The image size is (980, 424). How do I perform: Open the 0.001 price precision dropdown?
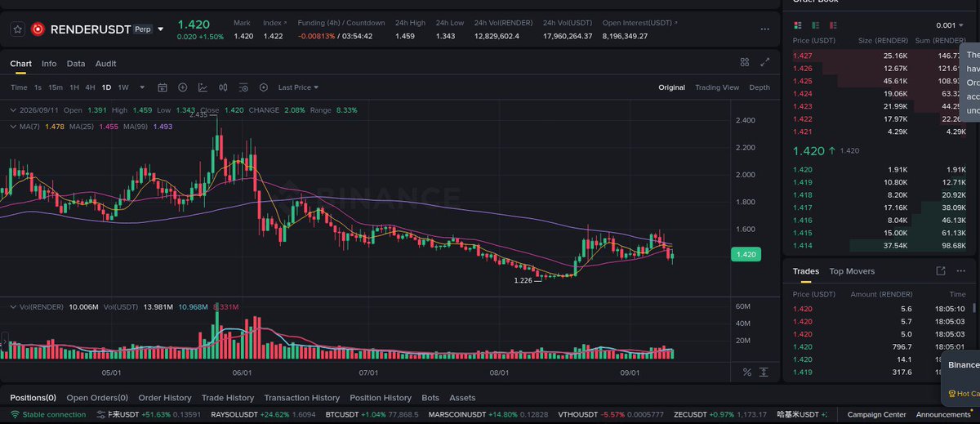[x=949, y=25]
